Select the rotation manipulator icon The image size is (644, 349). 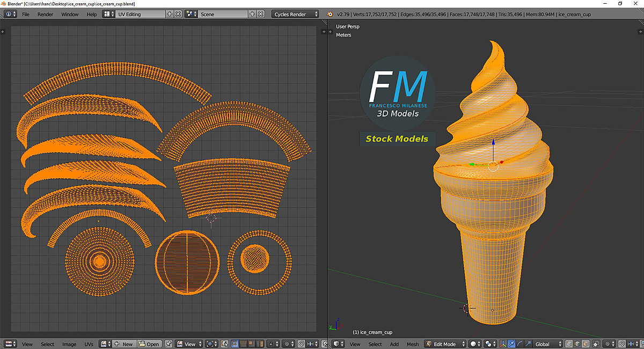(x=518, y=344)
